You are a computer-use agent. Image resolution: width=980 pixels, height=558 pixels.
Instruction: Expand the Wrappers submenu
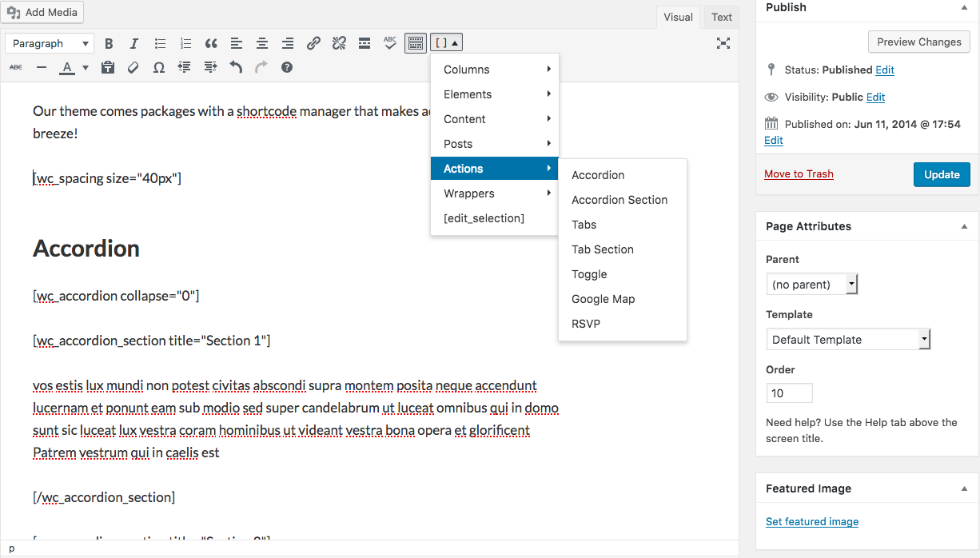tap(495, 193)
